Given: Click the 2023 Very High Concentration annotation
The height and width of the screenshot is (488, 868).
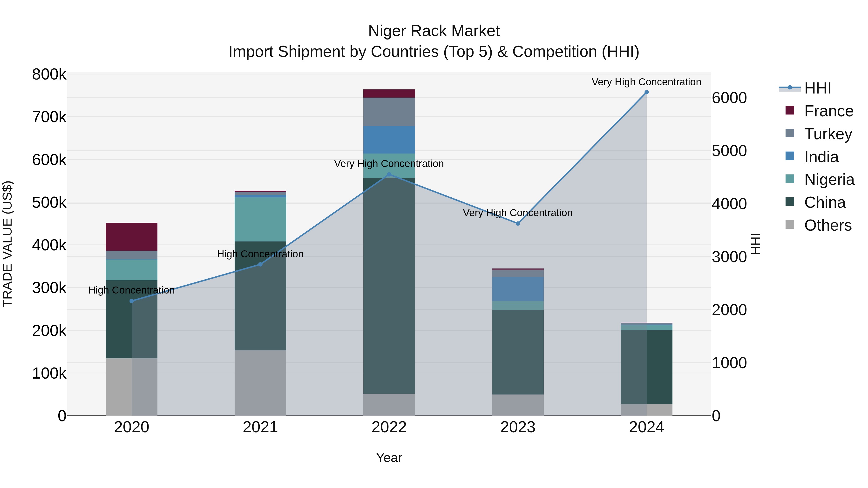Looking at the screenshot, I should [x=518, y=213].
